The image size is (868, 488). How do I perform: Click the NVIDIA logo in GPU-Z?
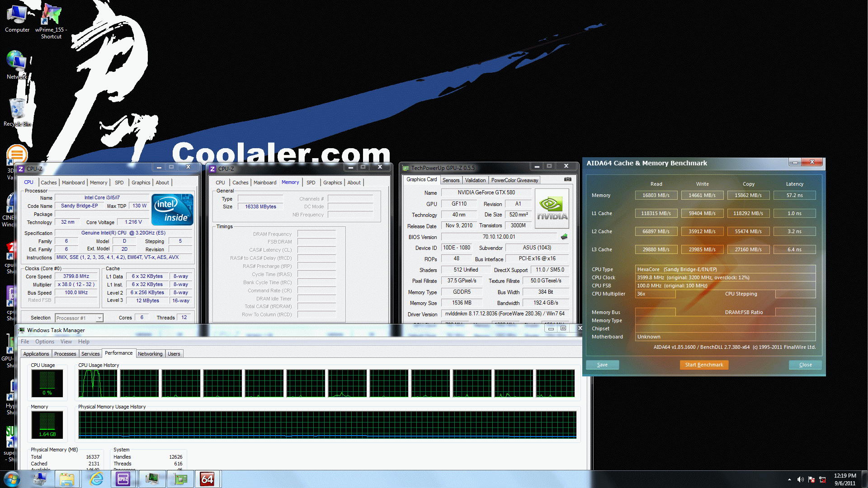pyautogui.click(x=552, y=208)
